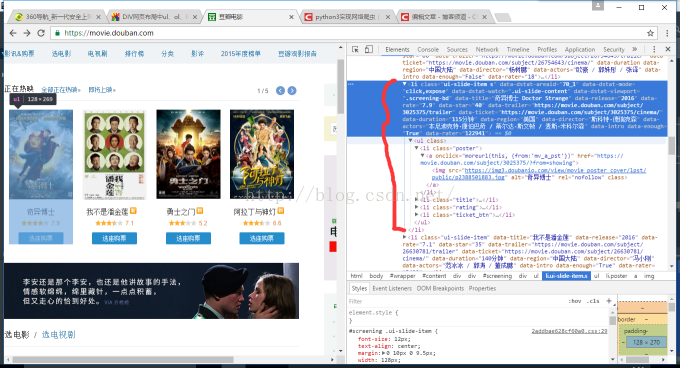Screen dimensions: 680x368
Task: Toggle the :hov element state option
Action: [575, 301]
